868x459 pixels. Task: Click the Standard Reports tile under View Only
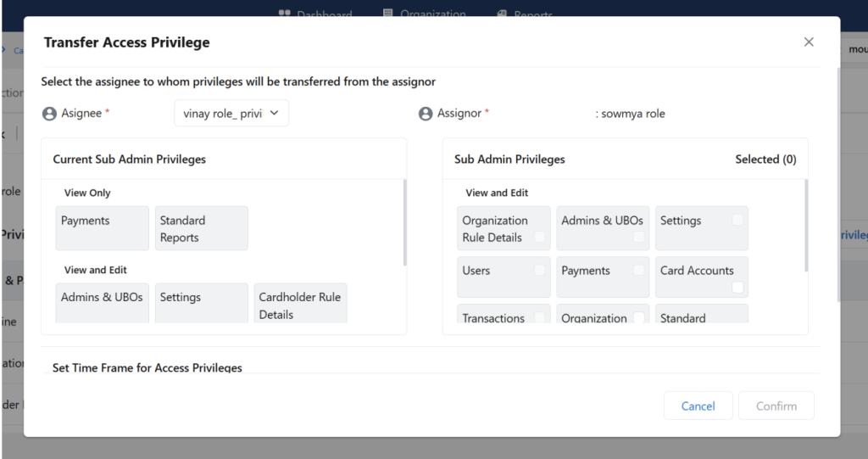201,228
